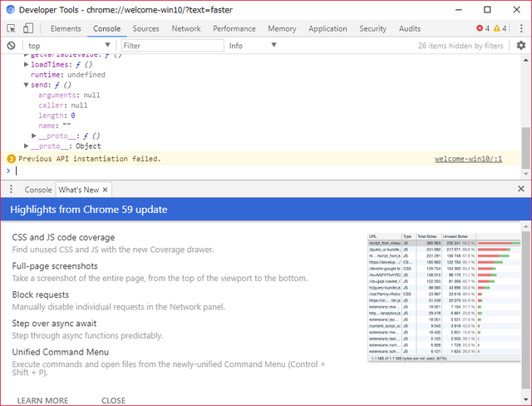Open DevTools three-dot customize menu

521,28
